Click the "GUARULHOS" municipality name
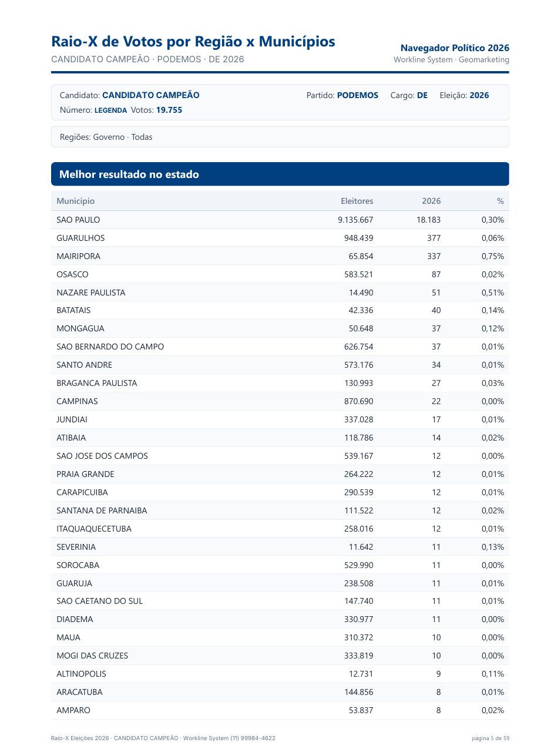 (80, 238)
